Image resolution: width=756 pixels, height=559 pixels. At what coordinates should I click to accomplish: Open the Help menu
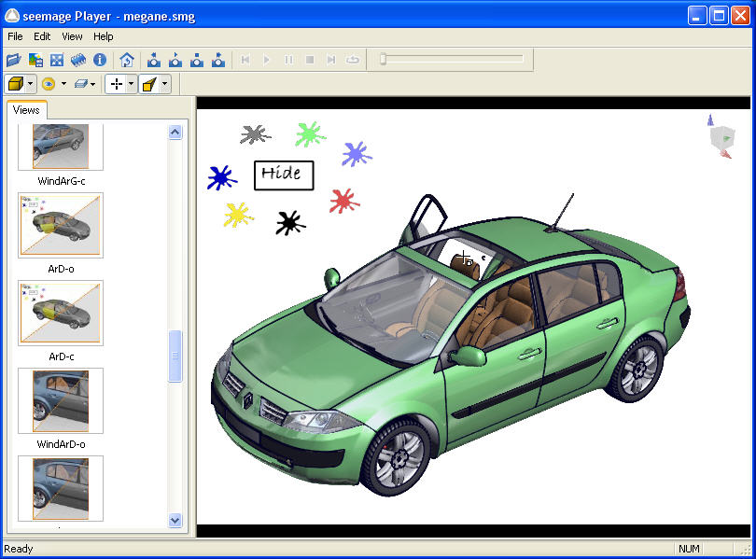click(103, 36)
